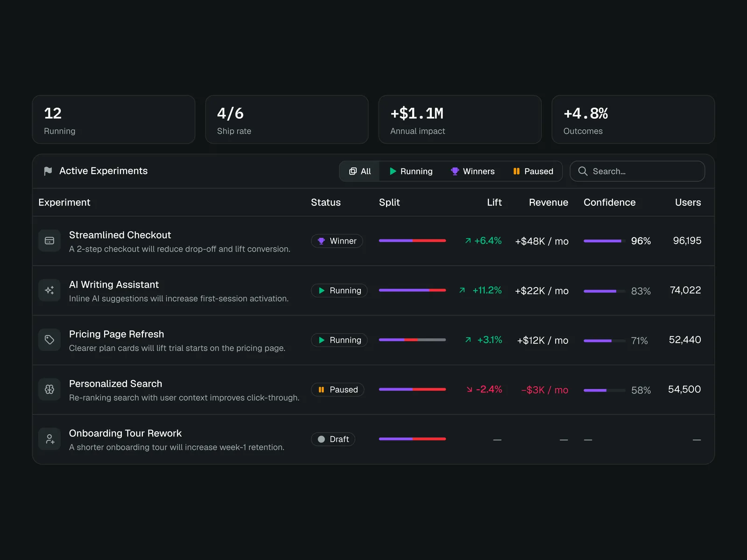
Task: Click the -$3K / mo revenue value
Action: [545, 390]
